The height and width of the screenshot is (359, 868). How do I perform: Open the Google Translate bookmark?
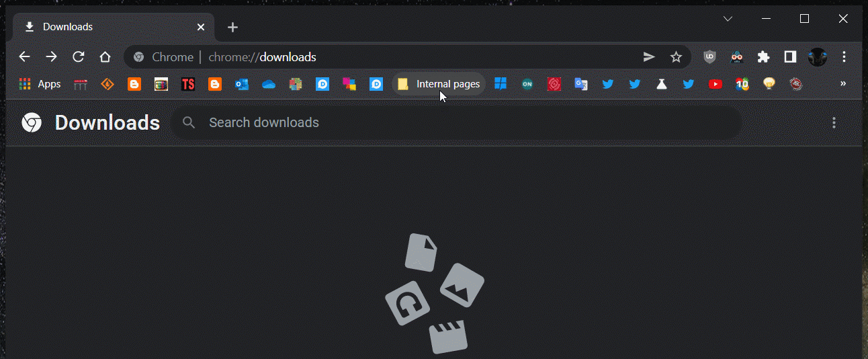tap(581, 84)
